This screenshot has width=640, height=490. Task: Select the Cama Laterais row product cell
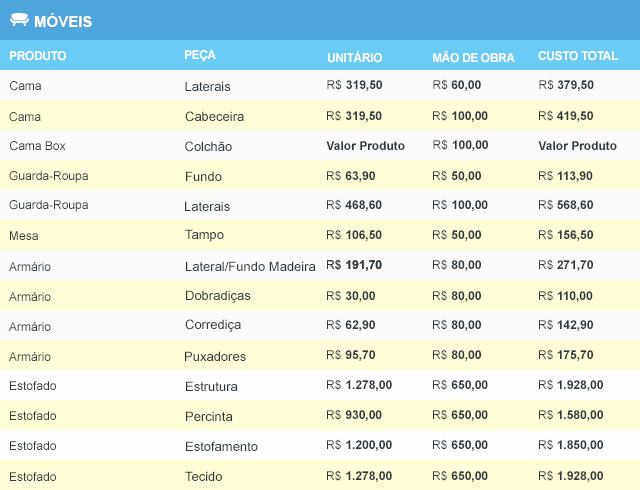pyautogui.click(x=25, y=86)
